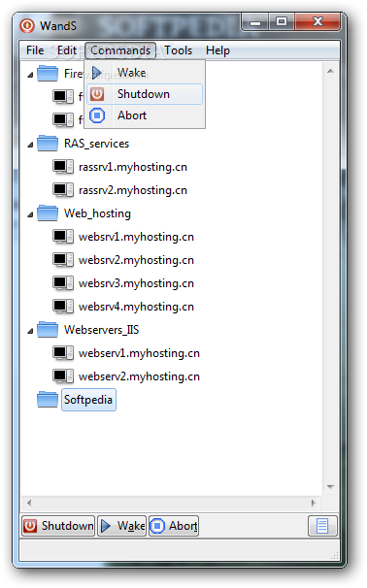Select host websrv2.myhosting.cn
Screen dimensions: 367x588
[x=136, y=260]
